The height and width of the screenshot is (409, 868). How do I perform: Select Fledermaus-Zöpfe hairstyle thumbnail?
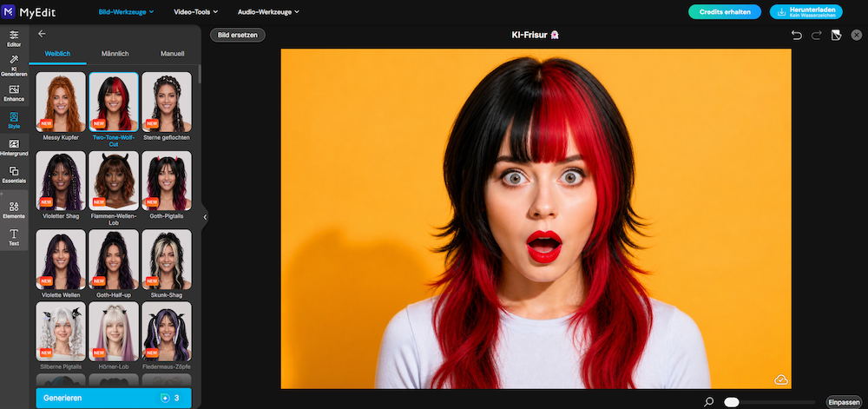(167, 331)
